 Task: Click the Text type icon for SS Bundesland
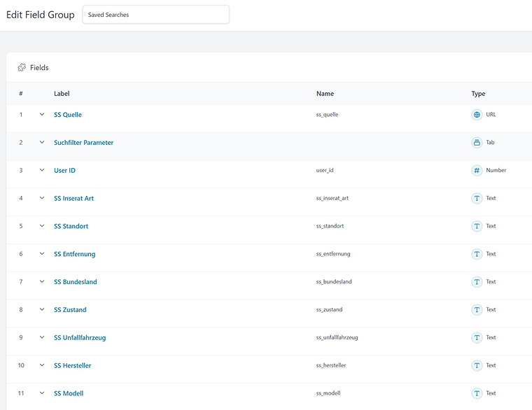[x=477, y=282]
